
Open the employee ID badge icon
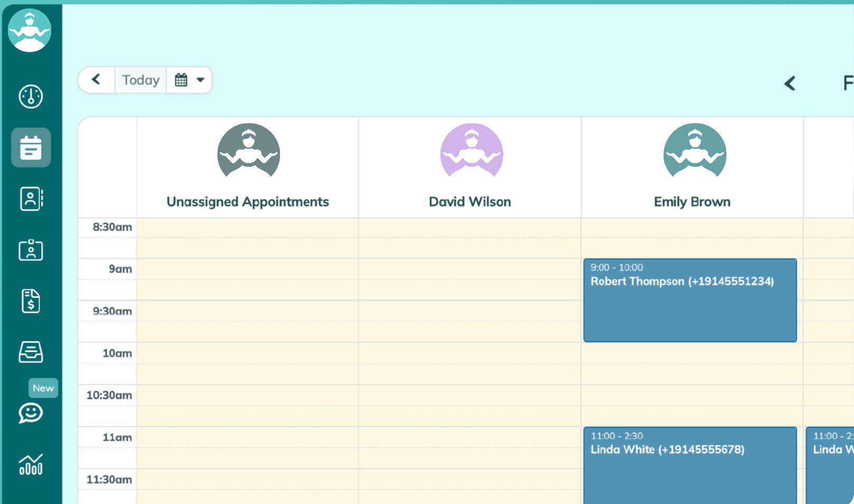click(x=31, y=250)
